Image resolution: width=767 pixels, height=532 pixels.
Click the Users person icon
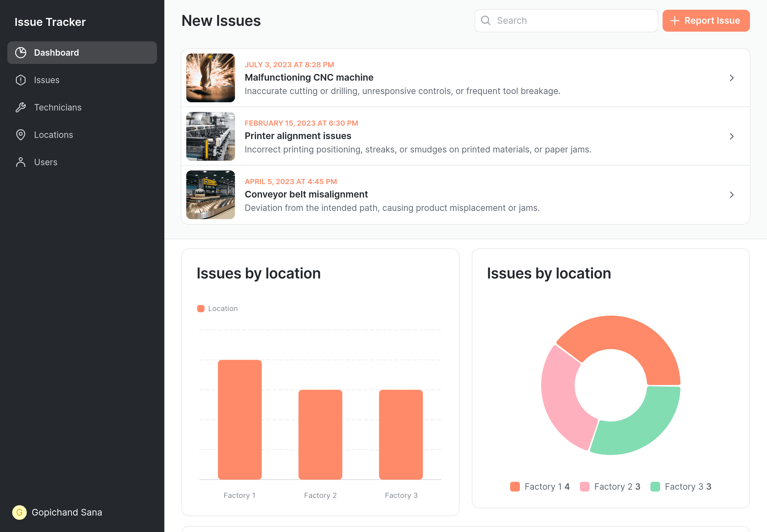21,162
